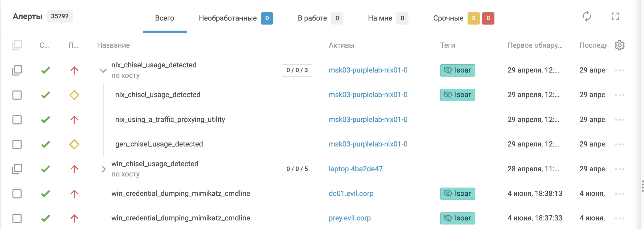Open three-dot menu for nix_using_a_traffic_proxying_utility row
This screenshot has height=229, width=644.
point(619,120)
